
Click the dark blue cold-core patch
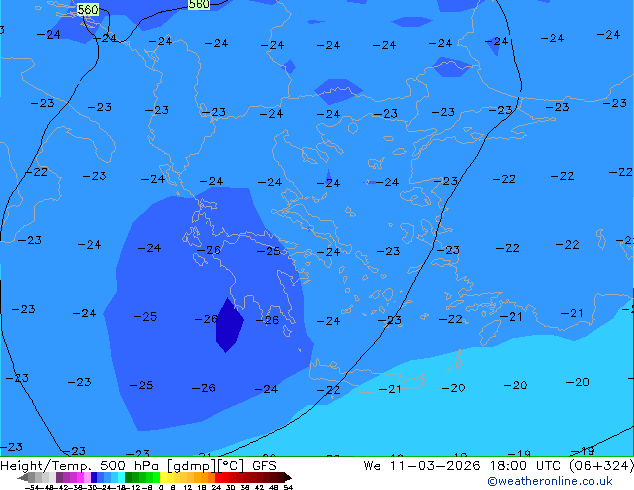tap(229, 326)
